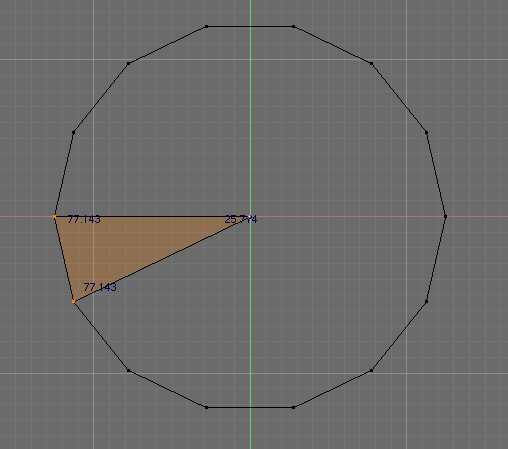
Task: Click the 77.143 label near the lower orange vertex
Action: [100, 287]
